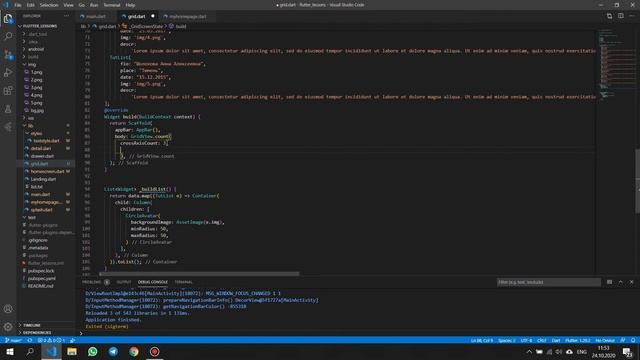Click the feedback icon in status bar

623,340
